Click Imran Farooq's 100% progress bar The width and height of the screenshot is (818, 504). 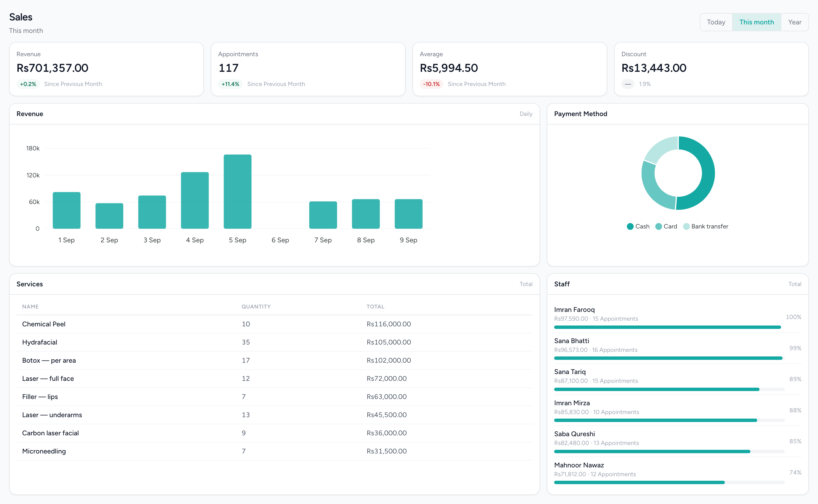coord(667,327)
